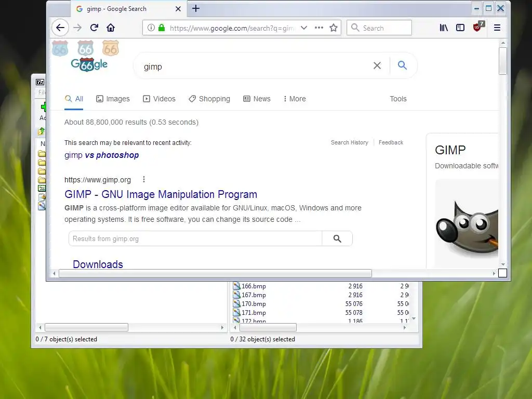
Task: Click the gimp.org sitelinks search magnifier button
Action: point(337,239)
